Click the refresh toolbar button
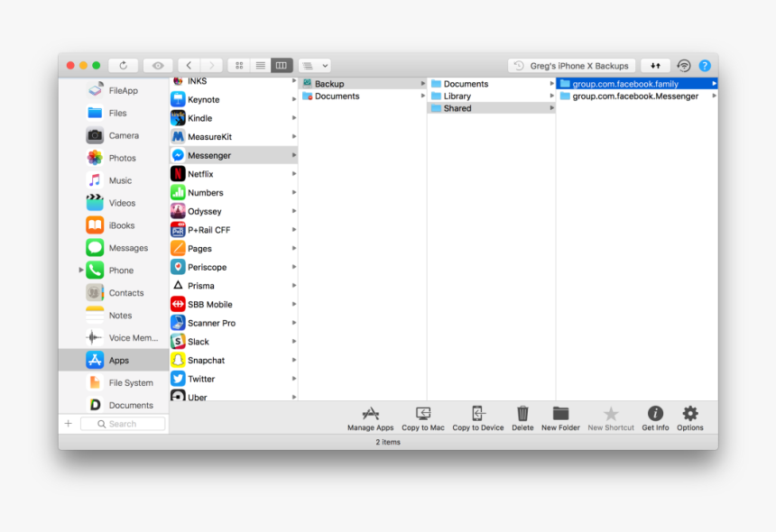 [124, 65]
